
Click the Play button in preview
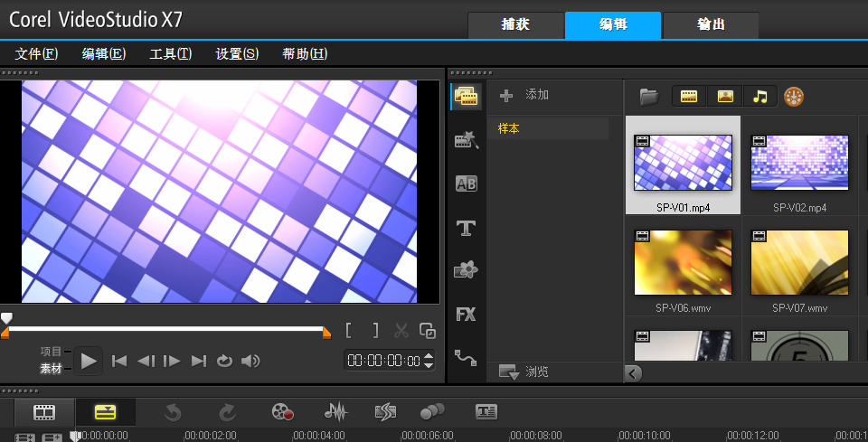point(88,362)
